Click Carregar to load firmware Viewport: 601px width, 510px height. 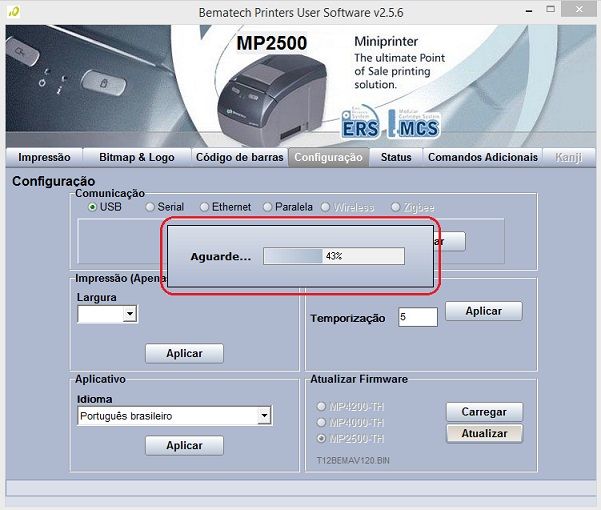(x=484, y=412)
